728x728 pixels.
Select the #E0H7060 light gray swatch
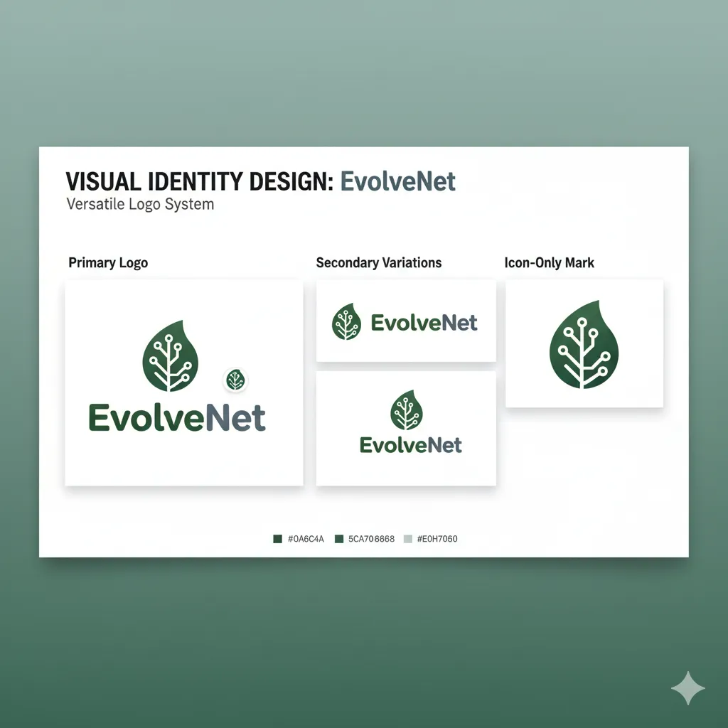tap(407, 539)
